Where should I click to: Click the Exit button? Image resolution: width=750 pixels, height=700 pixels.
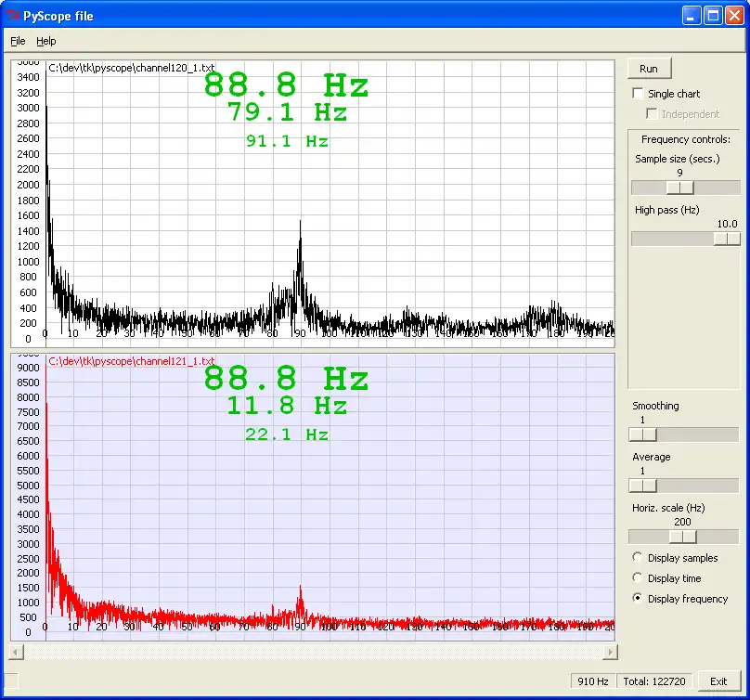(x=718, y=681)
